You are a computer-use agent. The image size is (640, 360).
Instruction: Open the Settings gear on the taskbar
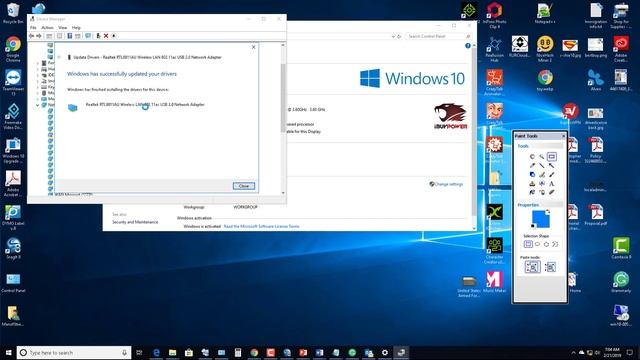tap(385, 352)
